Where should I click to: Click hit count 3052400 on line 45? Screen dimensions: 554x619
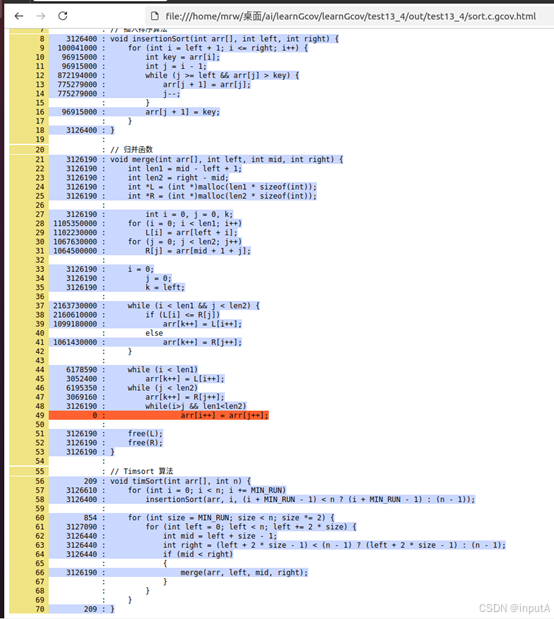pyautogui.click(x=82, y=379)
